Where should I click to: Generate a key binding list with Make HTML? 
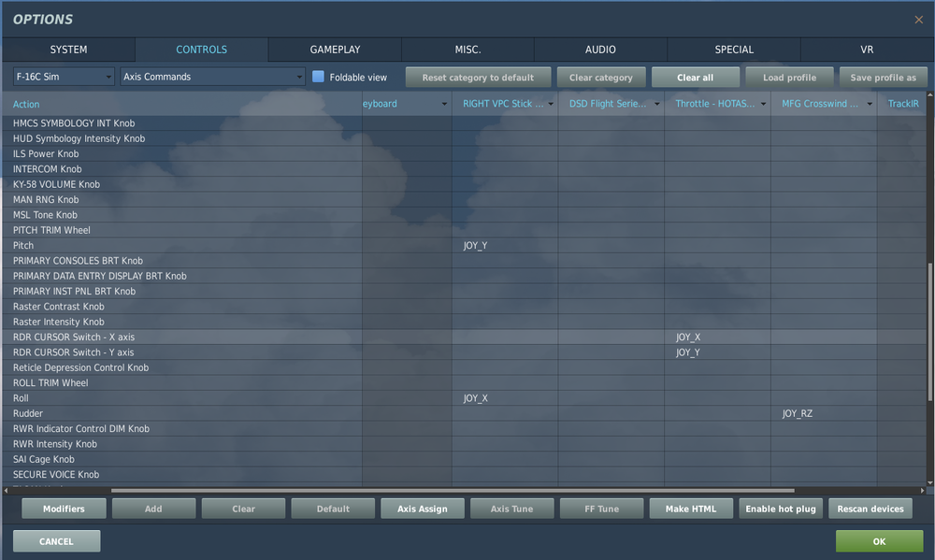(691, 508)
